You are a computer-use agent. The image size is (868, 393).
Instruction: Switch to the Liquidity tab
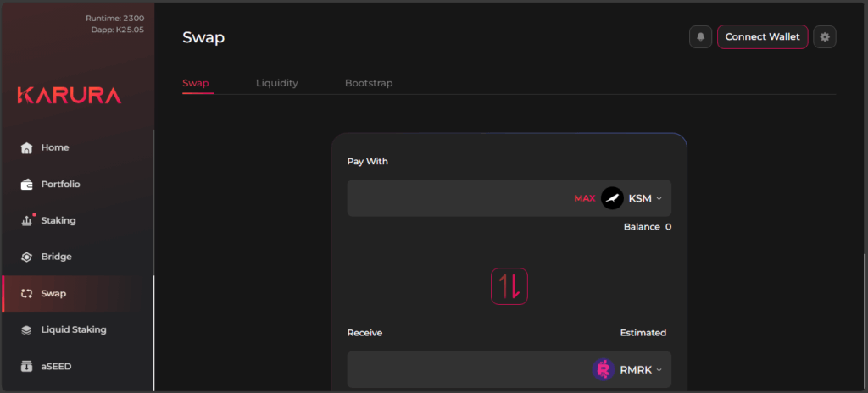coord(276,83)
